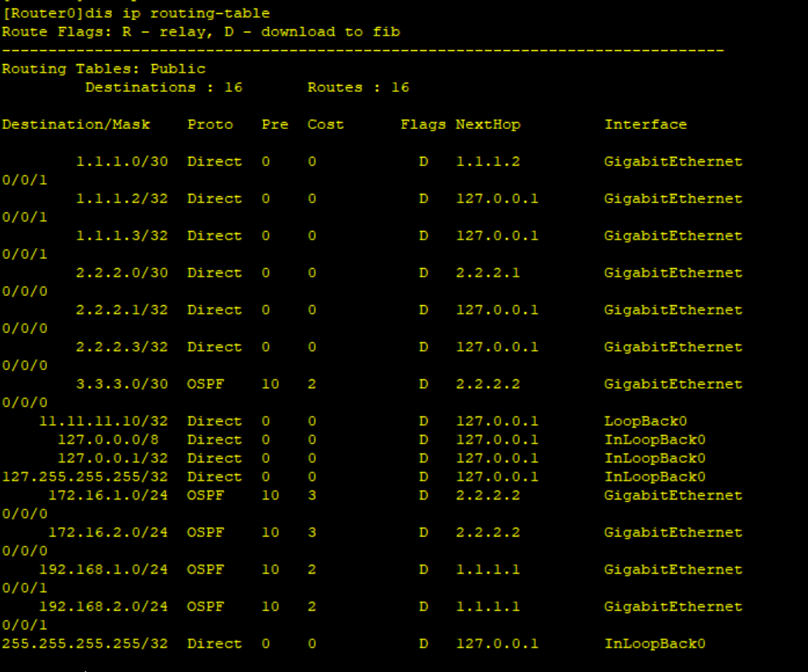Click the next hop 1.1.1.2 address
808x672 pixels.
pyautogui.click(x=487, y=161)
